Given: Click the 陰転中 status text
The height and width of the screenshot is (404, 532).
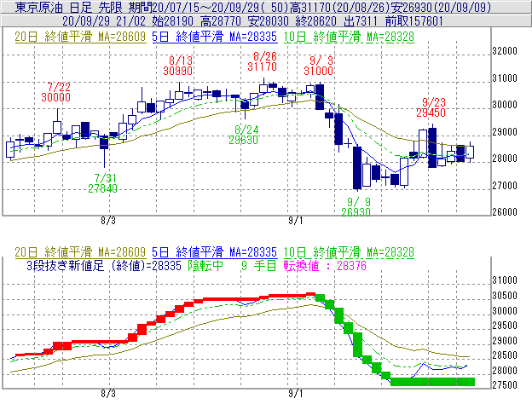Looking at the screenshot, I should [205, 266].
